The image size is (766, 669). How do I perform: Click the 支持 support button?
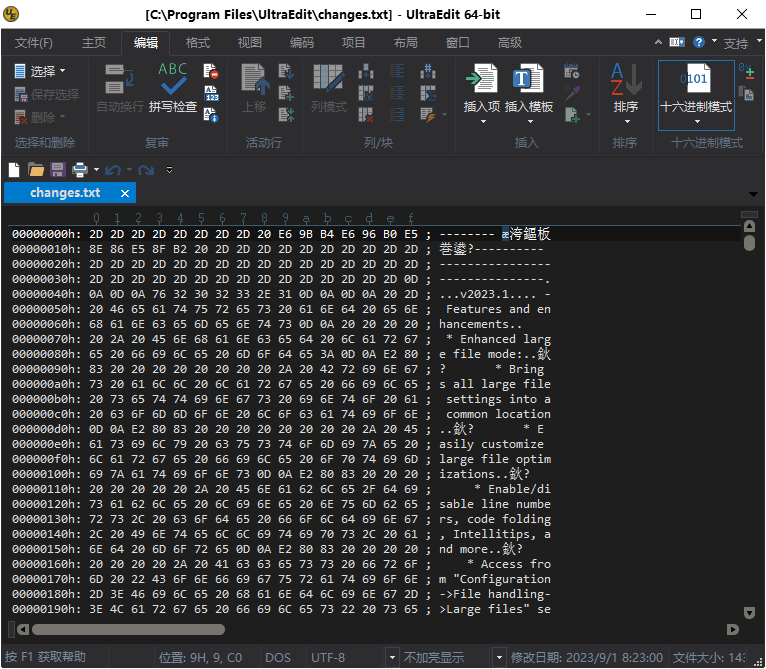tap(735, 43)
